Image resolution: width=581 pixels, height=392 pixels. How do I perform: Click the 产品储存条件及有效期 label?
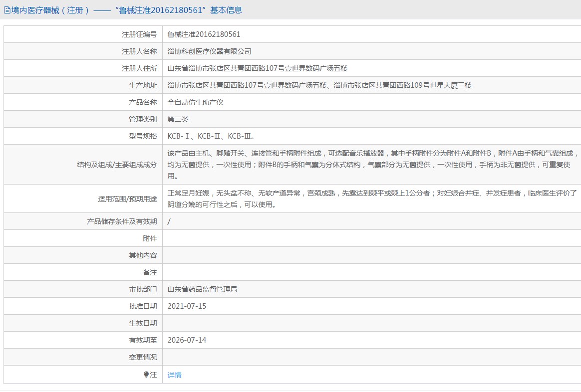122,222
